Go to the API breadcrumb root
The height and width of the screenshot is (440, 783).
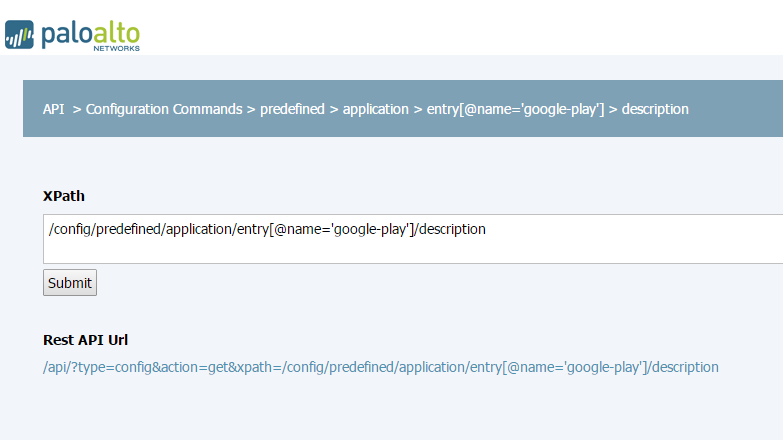(53, 109)
